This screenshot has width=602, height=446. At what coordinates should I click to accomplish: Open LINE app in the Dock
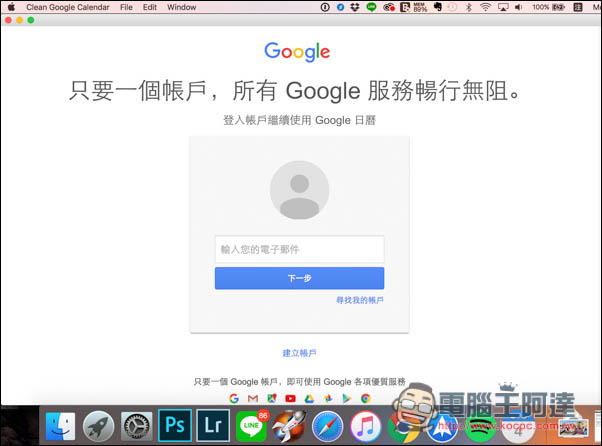[251, 426]
